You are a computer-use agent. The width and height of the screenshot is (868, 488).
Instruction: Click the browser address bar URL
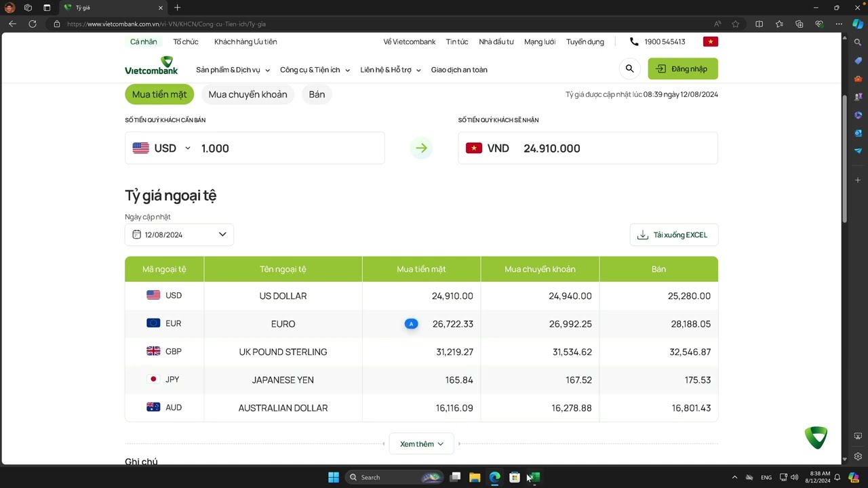click(x=166, y=24)
